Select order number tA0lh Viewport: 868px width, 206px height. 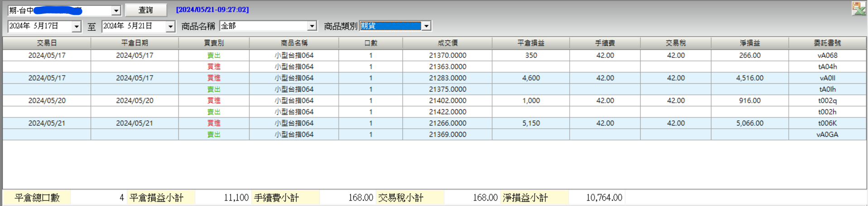point(827,89)
